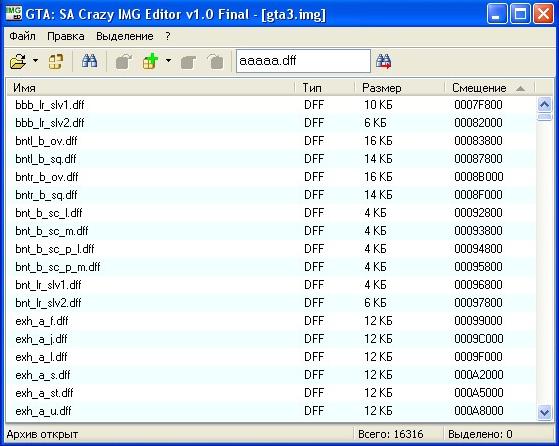Click the grayed extract-file toolbar icon
This screenshot has width=559, height=446.
click(x=123, y=61)
